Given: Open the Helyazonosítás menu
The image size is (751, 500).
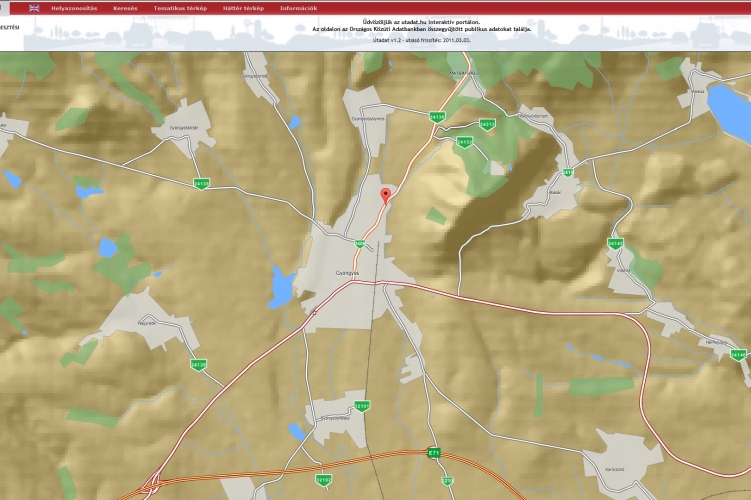Looking at the screenshot, I should point(74,8).
